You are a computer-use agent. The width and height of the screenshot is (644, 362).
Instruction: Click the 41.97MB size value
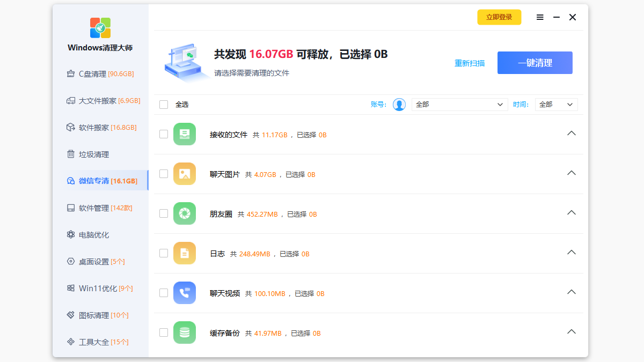point(268,334)
